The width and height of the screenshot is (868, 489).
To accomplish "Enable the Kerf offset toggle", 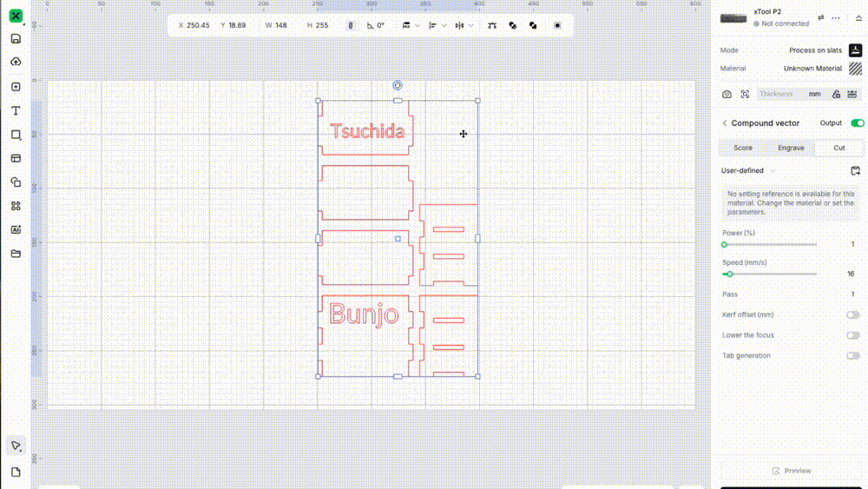I will 853,314.
